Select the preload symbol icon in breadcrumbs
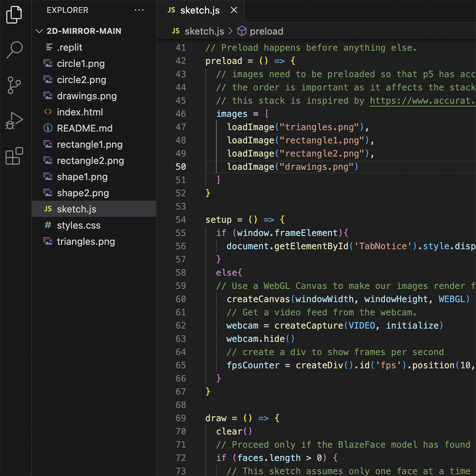Screen dimensions: 476x476 pos(242,31)
